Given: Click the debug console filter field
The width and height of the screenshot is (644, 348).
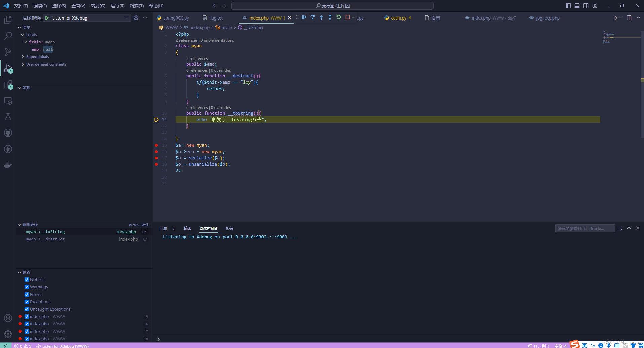Looking at the screenshot, I should point(585,228).
